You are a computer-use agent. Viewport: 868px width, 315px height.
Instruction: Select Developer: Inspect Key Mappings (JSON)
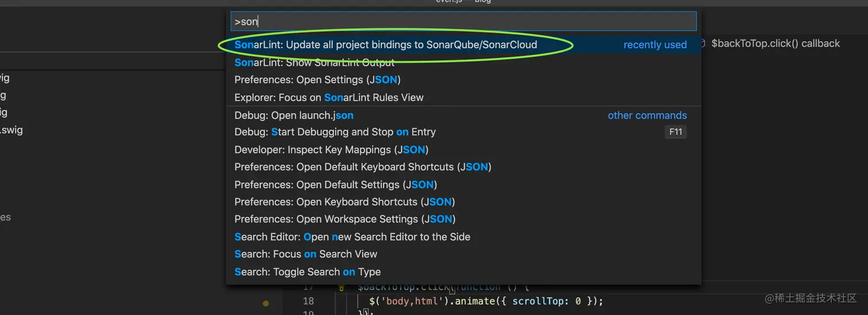pos(463,150)
